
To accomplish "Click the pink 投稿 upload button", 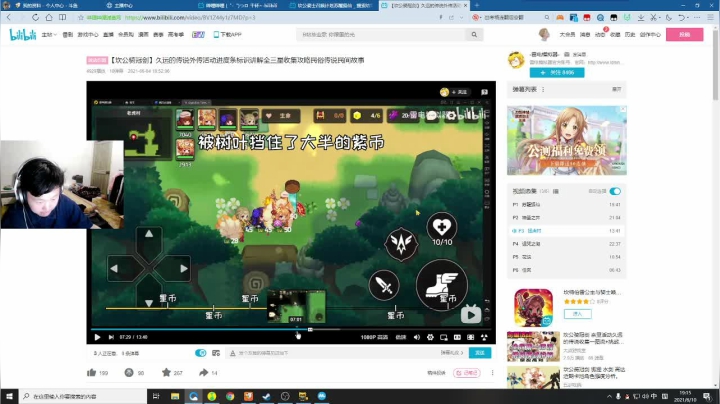I will 684,34.
